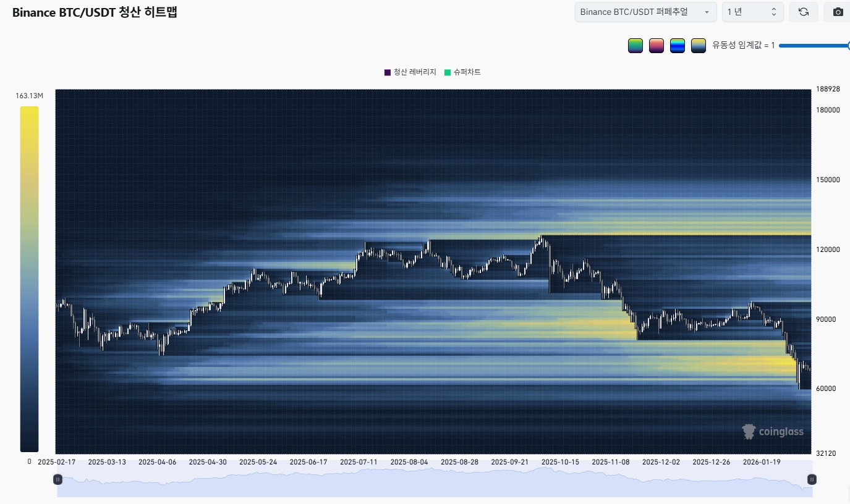Click the 163.13M color scale maximum label
This screenshot has height=504, width=850.
tap(29, 96)
